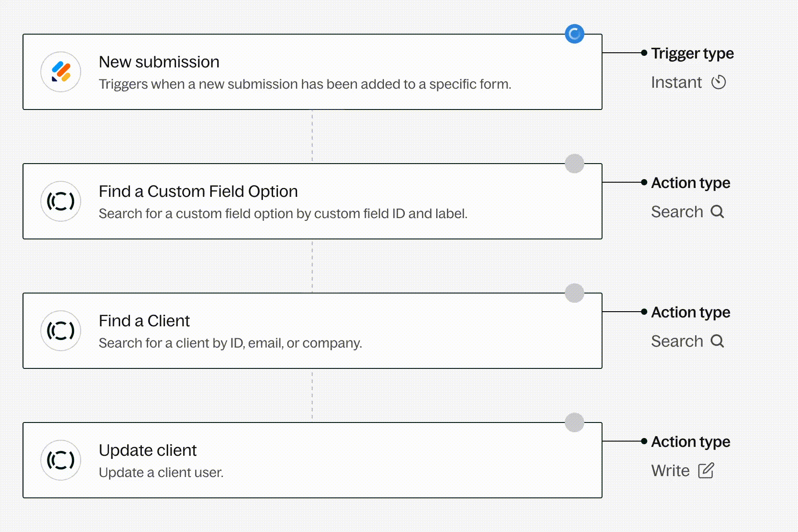The image size is (798, 532).
Task: Click the New submission description text
Action: 305,84
